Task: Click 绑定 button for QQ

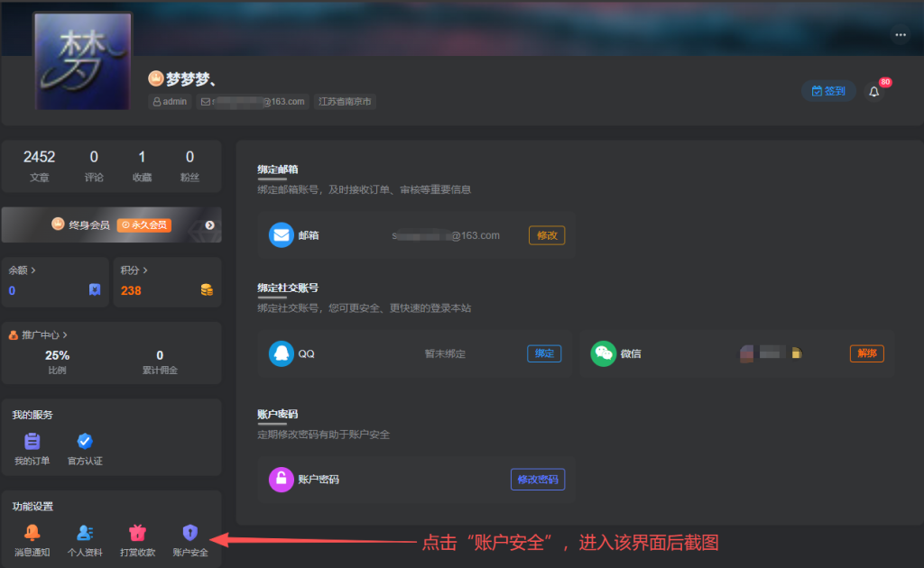Action: coord(544,353)
